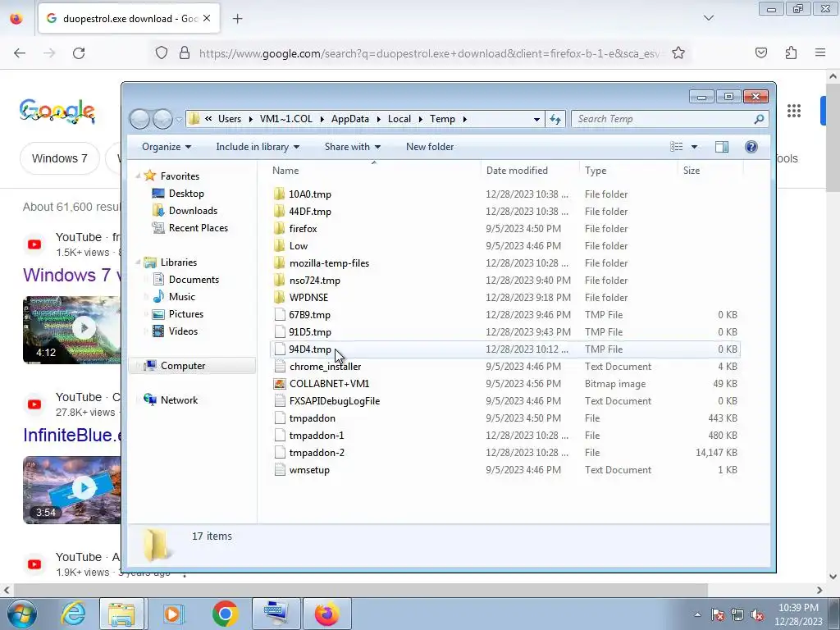The height and width of the screenshot is (630, 840).
Task: Open Firefox Pocket save icon
Action: click(760, 53)
